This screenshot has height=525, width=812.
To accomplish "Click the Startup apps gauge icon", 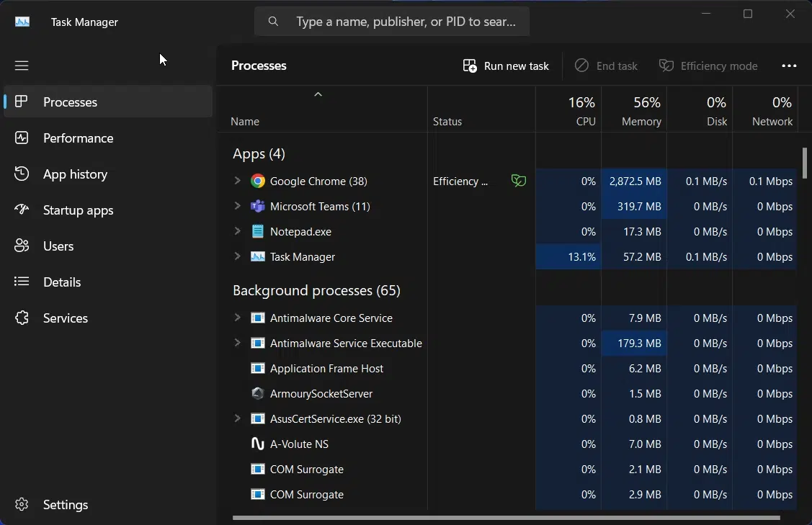I will click(21, 210).
